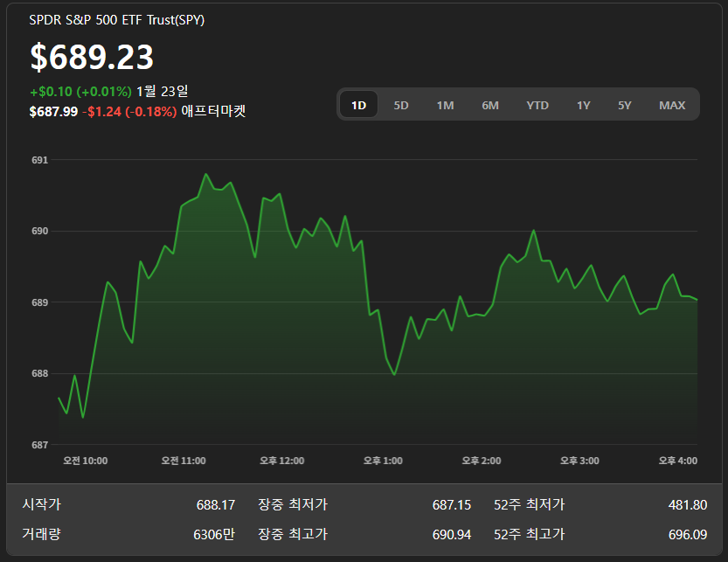Viewport: 728px width, 562px height.
Task: Click the 690 y-axis label
Action: click(39, 232)
